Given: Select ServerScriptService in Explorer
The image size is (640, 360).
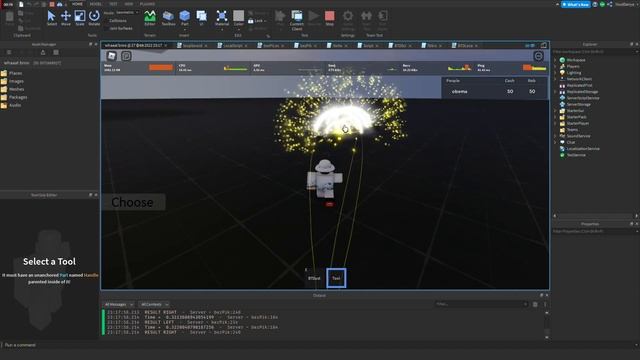Looking at the screenshot, I should [x=582, y=98].
